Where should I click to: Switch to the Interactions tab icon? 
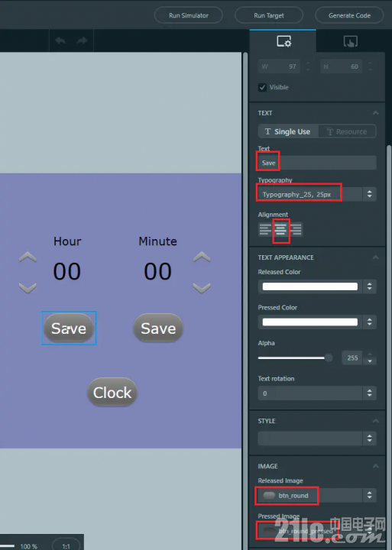coord(350,41)
